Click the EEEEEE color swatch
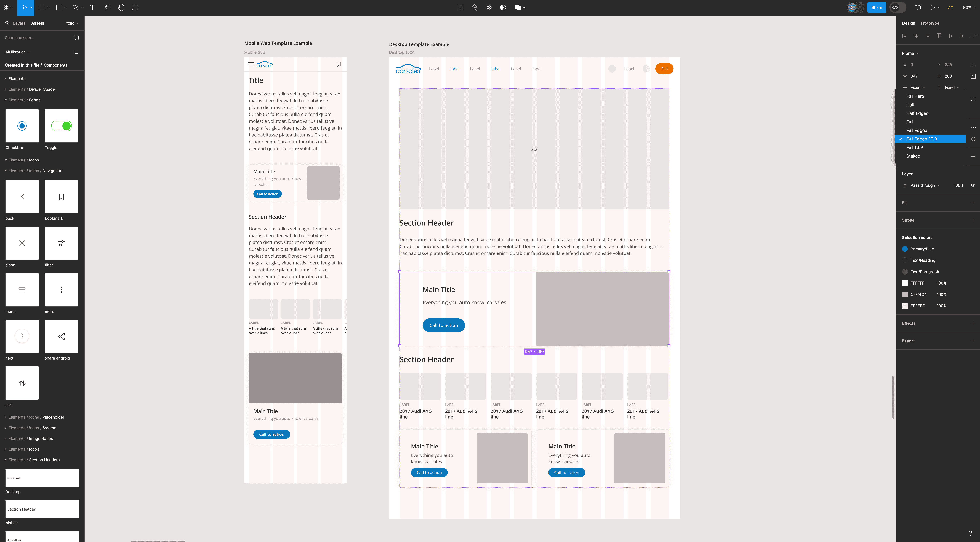The width and height of the screenshot is (980, 542). (x=905, y=306)
